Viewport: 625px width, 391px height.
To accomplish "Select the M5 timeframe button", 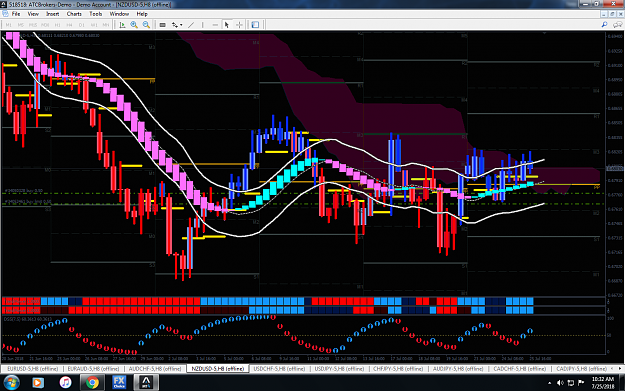I will [20, 25].
